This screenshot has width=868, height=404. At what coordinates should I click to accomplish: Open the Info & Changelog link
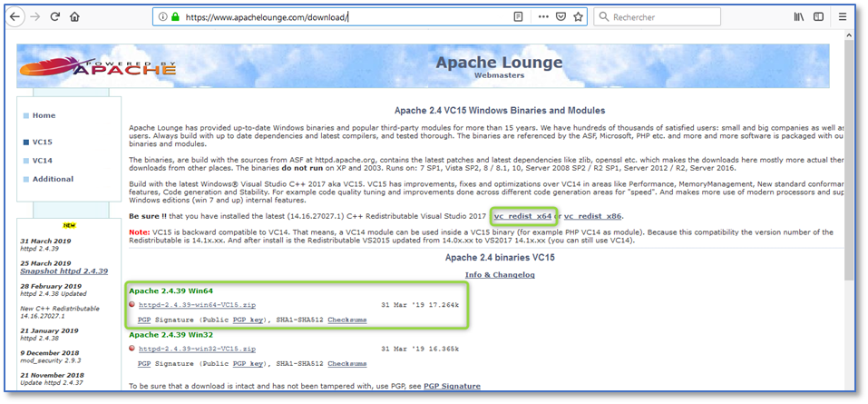(x=499, y=274)
